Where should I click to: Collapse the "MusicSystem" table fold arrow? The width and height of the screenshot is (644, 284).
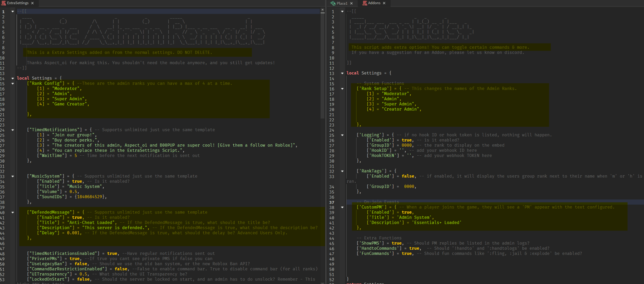click(13, 176)
